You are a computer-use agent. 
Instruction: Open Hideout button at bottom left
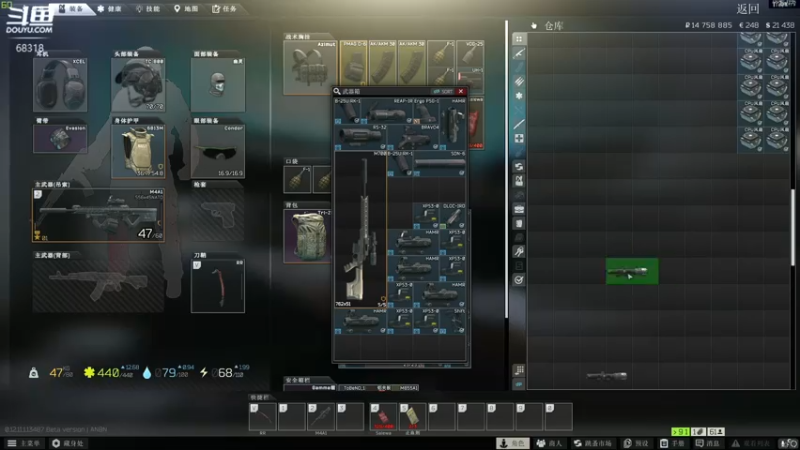click(x=68, y=443)
